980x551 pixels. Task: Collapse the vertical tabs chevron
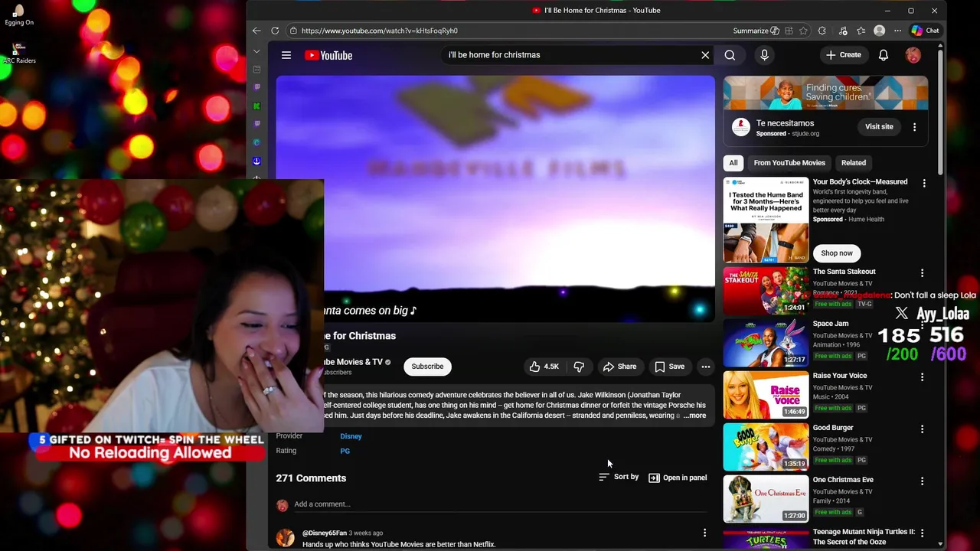[x=256, y=51]
